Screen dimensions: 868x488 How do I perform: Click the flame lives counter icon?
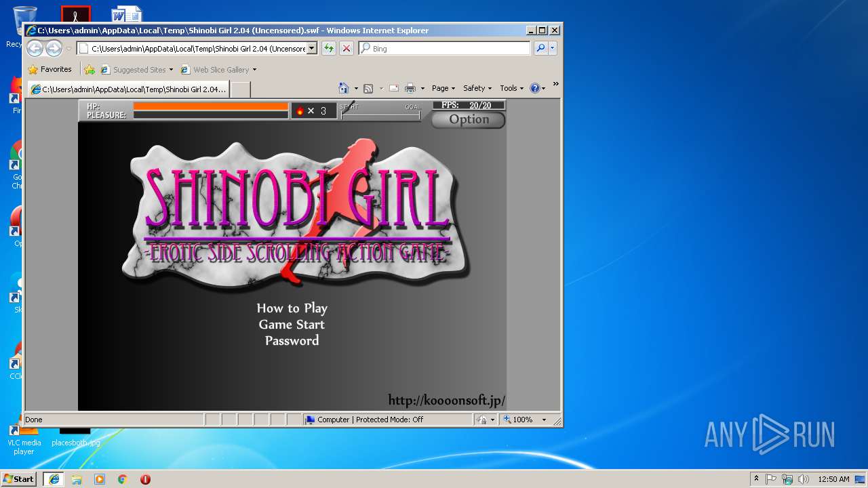300,111
